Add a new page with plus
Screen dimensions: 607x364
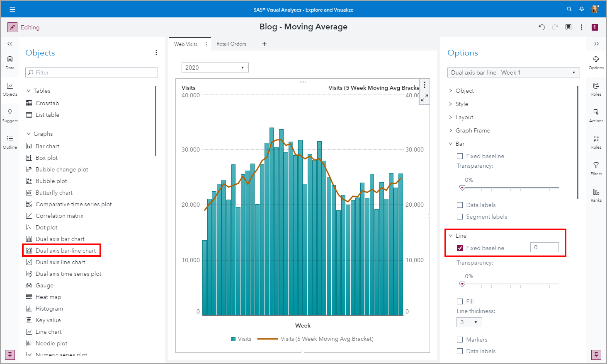265,44
